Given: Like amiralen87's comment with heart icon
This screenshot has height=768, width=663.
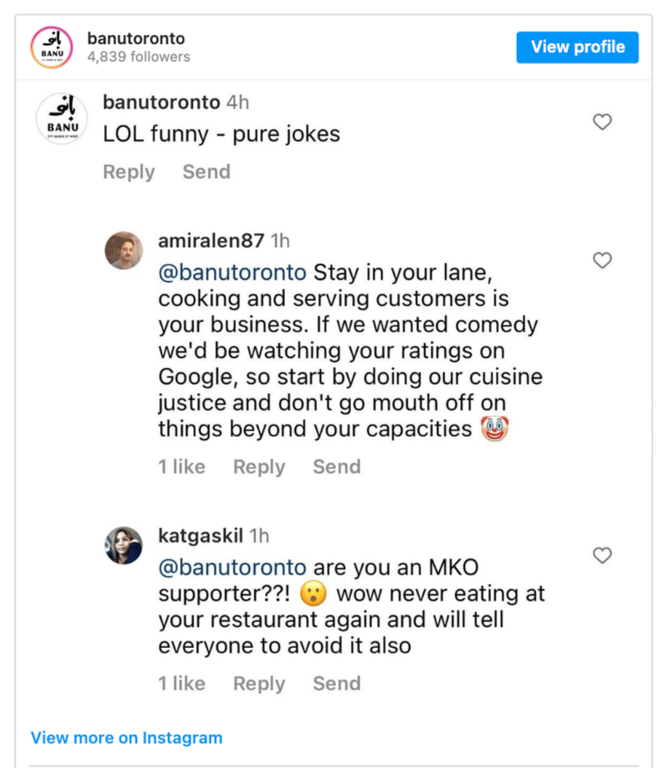Looking at the screenshot, I should coord(602,260).
